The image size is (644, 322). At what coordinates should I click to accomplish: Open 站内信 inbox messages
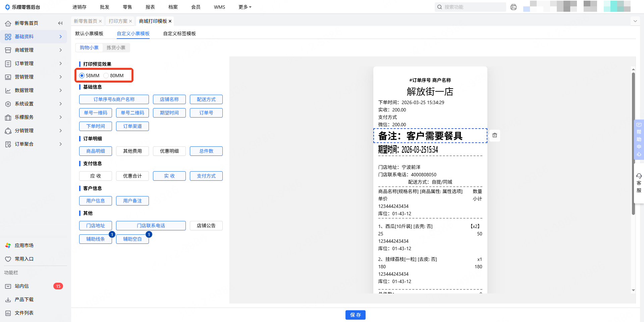(x=22, y=286)
